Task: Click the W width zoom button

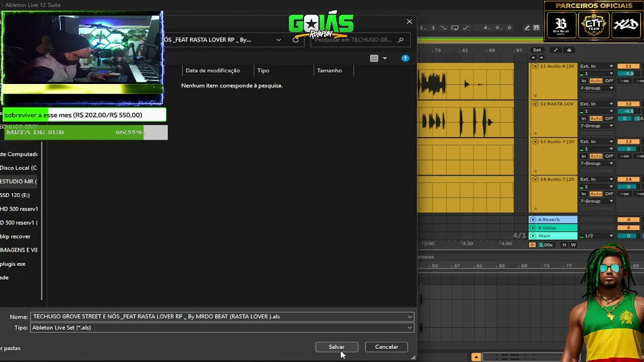Action: (x=573, y=245)
